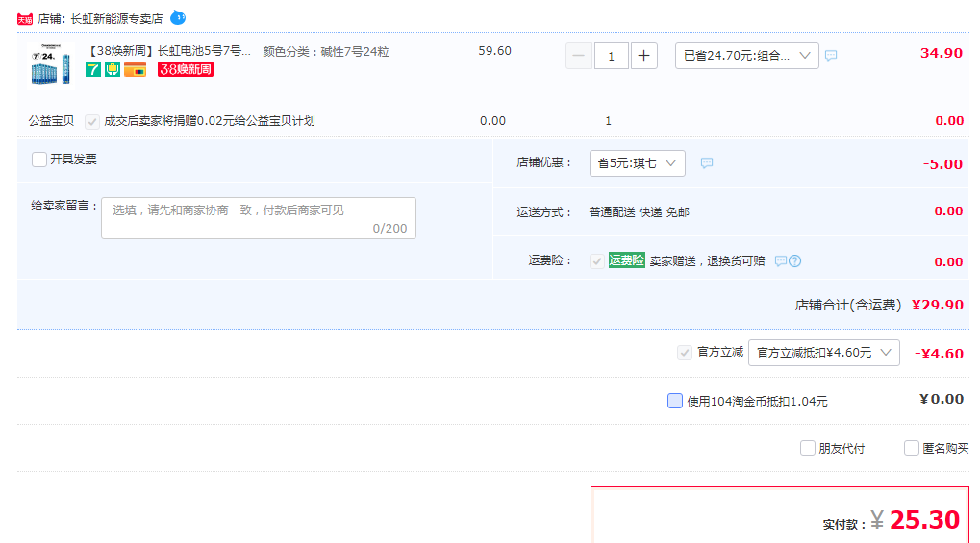The width and height of the screenshot is (980, 543).
Task: Expand the 官方立减抵扣¥4.60元 dropdown
Action: 824,353
